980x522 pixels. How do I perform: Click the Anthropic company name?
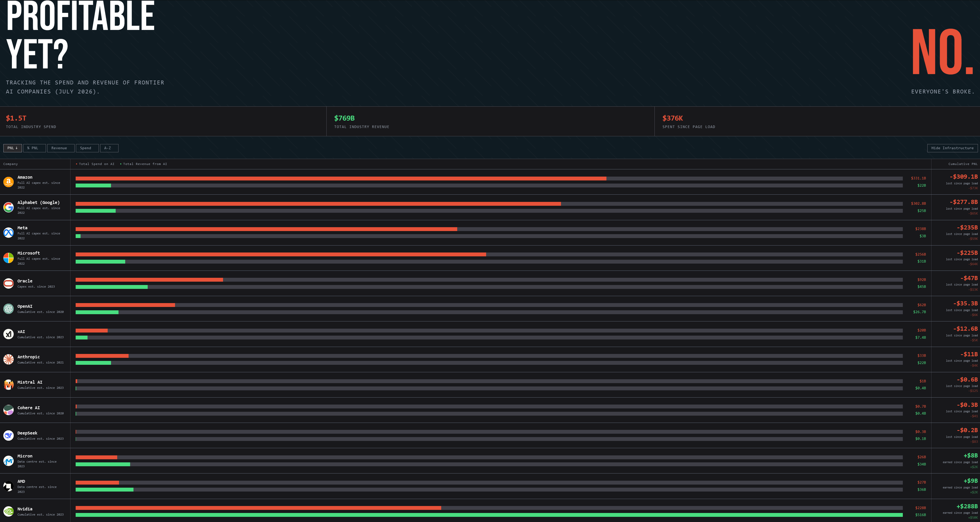click(x=29, y=357)
